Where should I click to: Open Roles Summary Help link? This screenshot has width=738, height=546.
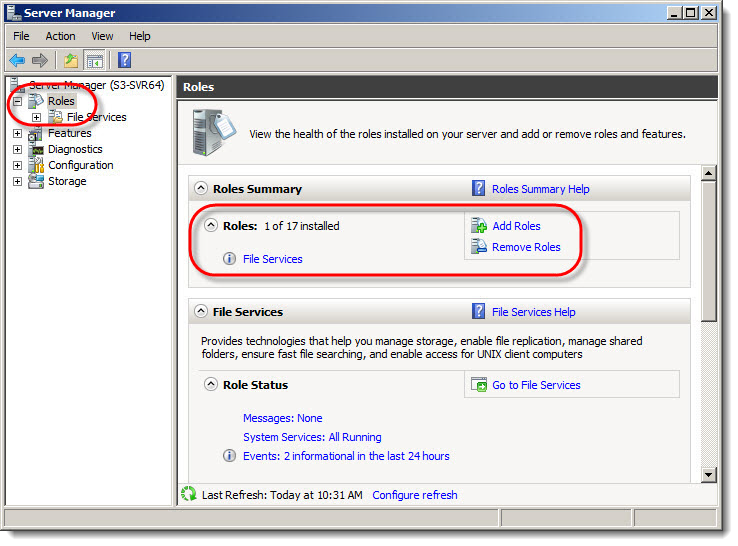[x=540, y=189]
